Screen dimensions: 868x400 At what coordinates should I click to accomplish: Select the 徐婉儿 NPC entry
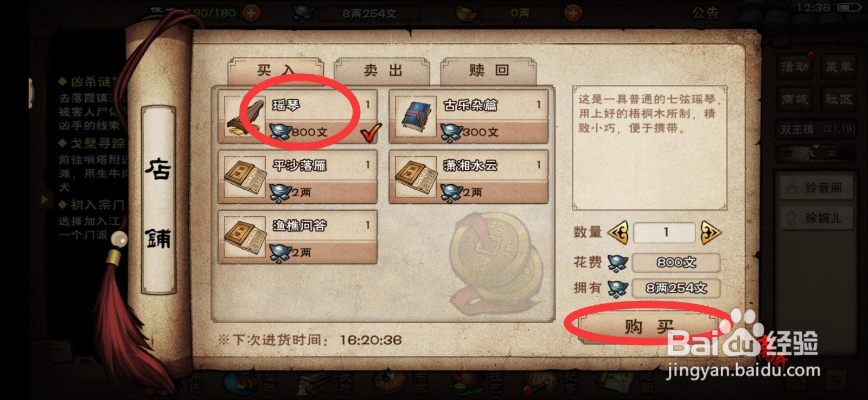coord(817,217)
